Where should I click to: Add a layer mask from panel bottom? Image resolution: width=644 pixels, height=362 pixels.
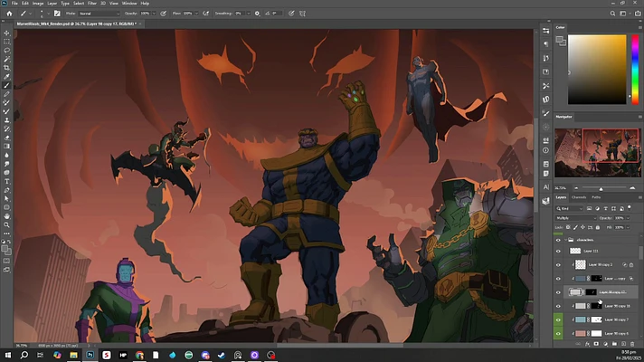596,344
